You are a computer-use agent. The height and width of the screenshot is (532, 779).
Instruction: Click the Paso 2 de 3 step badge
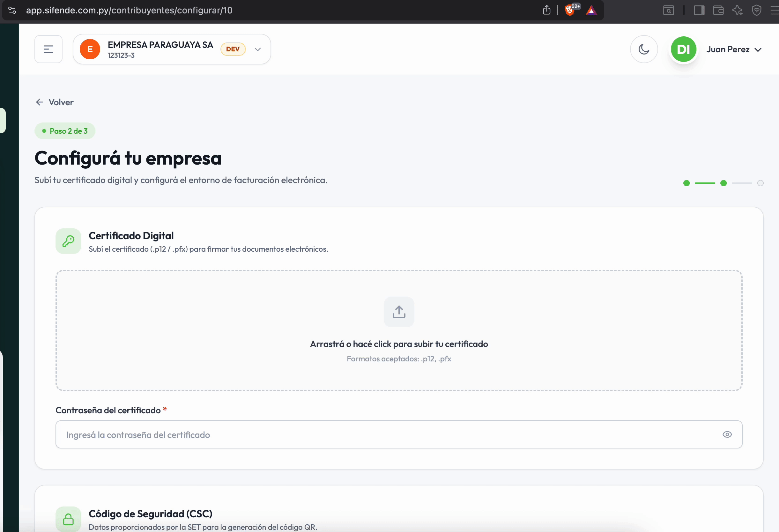pyautogui.click(x=65, y=131)
